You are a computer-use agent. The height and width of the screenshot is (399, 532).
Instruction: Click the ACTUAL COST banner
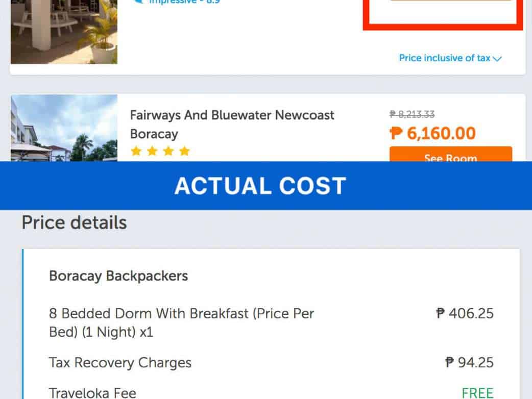260,186
